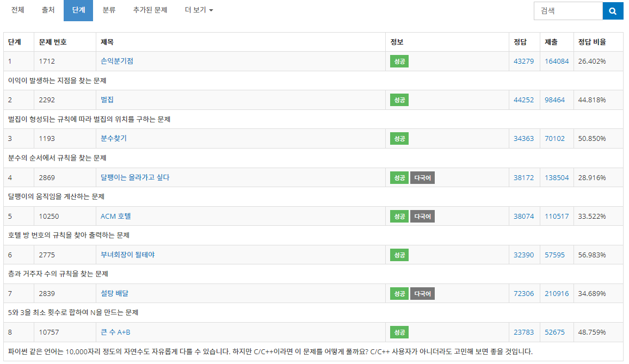
Task: Click the 43279 correct-answer count link
Action: pos(523,61)
